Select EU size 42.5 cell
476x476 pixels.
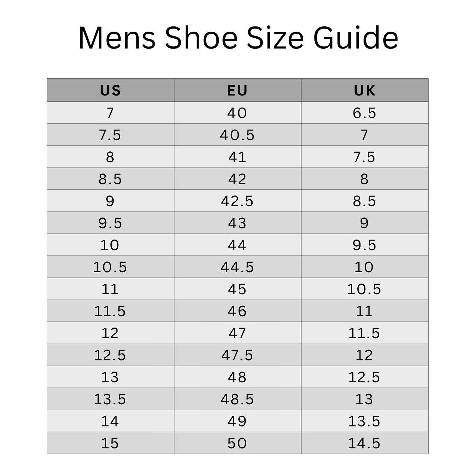(x=237, y=201)
